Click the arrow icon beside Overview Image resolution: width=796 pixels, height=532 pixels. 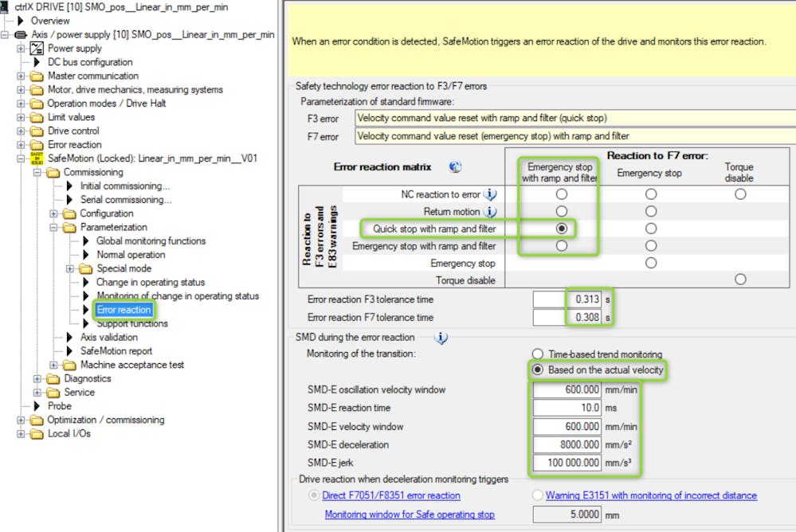(20, 21)
